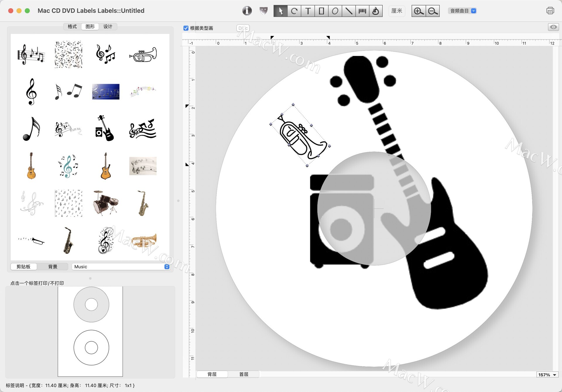Select the Barcode tool
The image size is (562, 392).
pyautogui.click(x=362, y=11)
